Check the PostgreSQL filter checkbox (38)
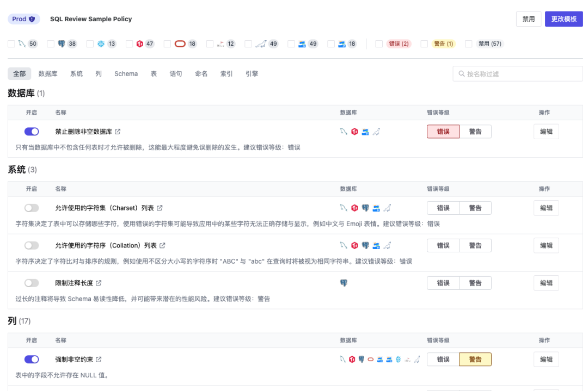588x391 pixels. coord(51,44)
